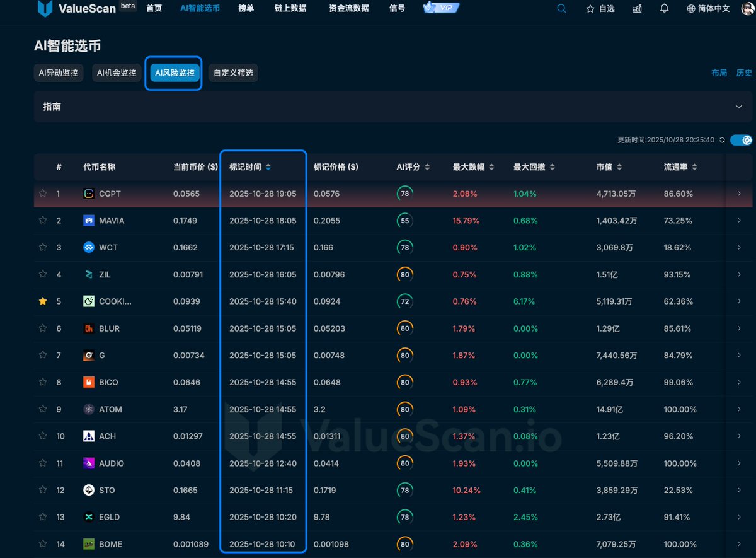Image resolution: width=756 pixels, height=558 pixels.
Task: Click the refresh icon beside update time
Action: pos(722,140)
